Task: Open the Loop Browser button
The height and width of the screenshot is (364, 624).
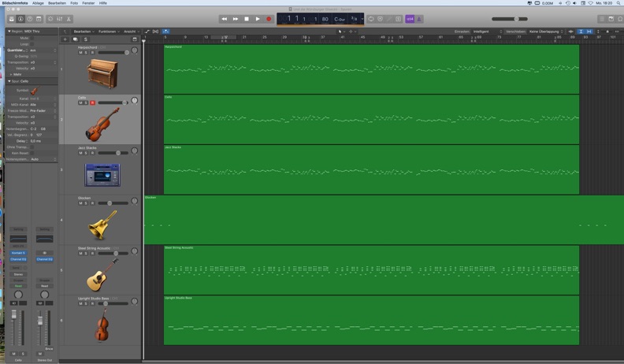Action: click(620, 19)
